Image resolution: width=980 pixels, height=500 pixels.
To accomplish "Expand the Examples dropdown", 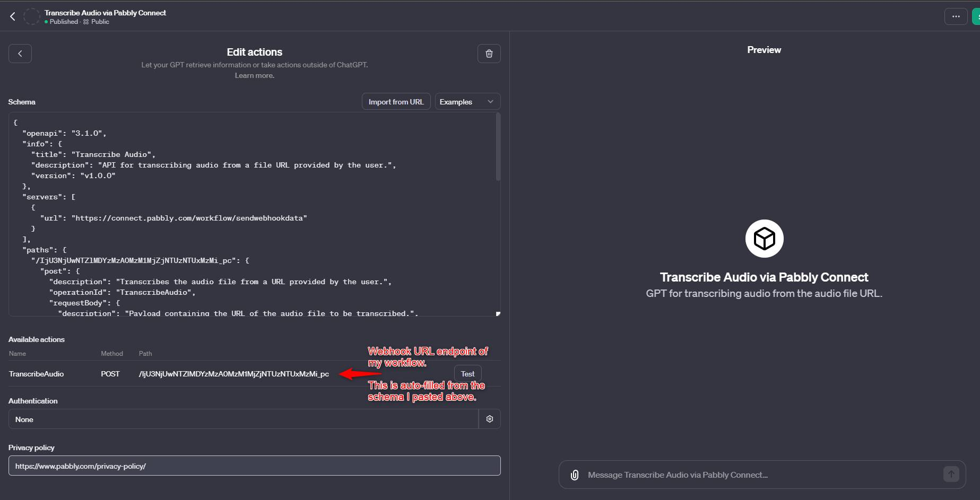I will (x=467, y=102).
